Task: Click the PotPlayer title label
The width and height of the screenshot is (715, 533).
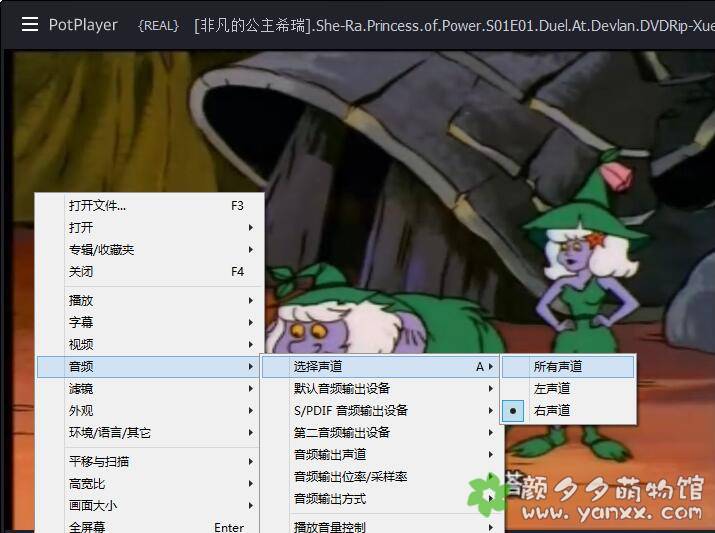Action: pyautogui.click(x=83, y=25)
